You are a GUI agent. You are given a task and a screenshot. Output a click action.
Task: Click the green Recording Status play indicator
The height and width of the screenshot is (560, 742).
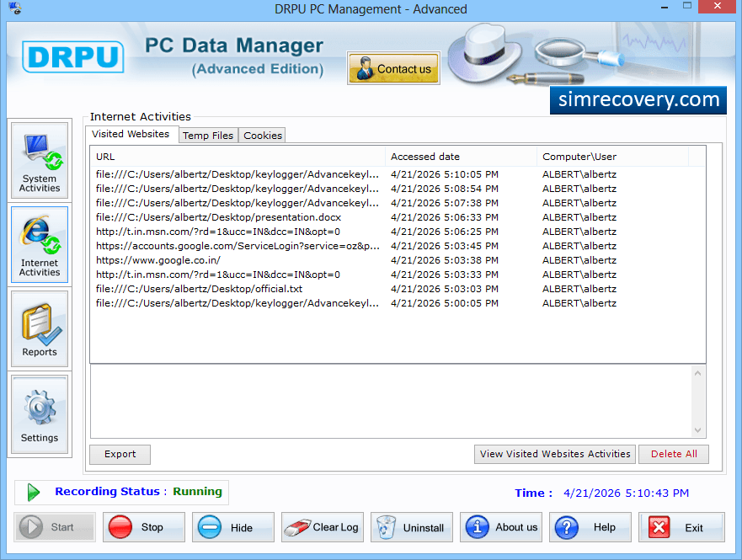click(x=33, y=493)
